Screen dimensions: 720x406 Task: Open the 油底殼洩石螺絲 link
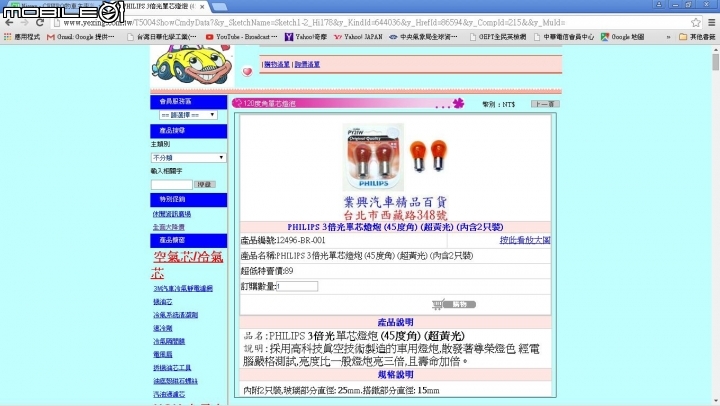click(x=175, y=381)
